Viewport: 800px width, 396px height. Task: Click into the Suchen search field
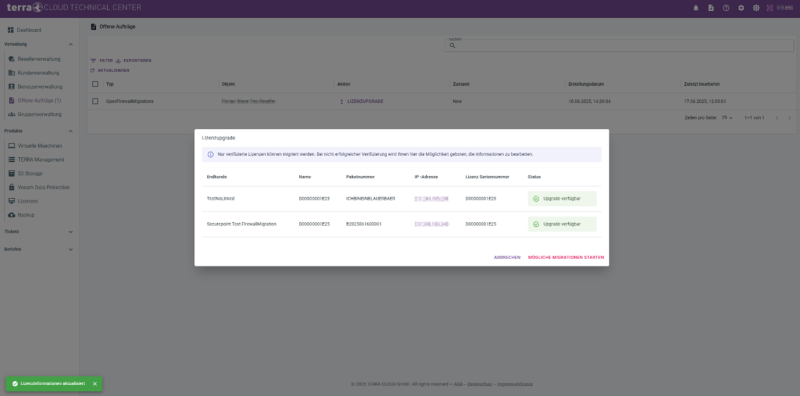tap(619, 45)
